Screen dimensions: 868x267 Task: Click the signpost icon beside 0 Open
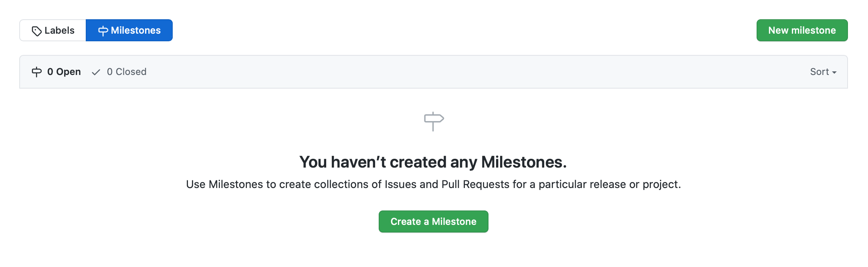(36, 72)
